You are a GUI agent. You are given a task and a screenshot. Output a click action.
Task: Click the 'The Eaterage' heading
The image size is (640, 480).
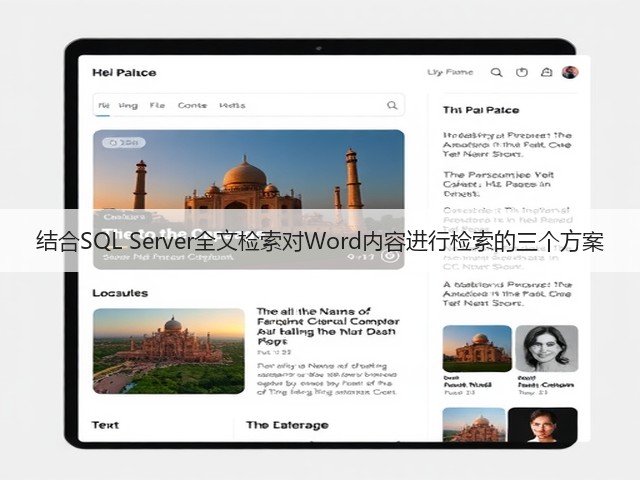(x=287, y=425)
